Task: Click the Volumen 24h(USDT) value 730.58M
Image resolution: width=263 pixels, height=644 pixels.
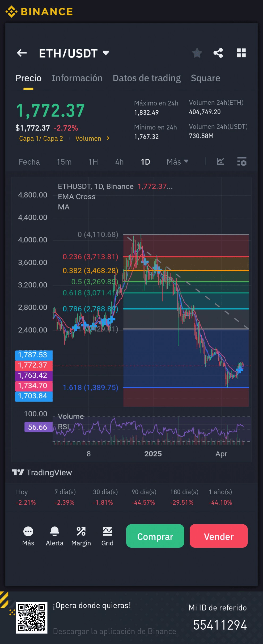Action: coord(201,136)
